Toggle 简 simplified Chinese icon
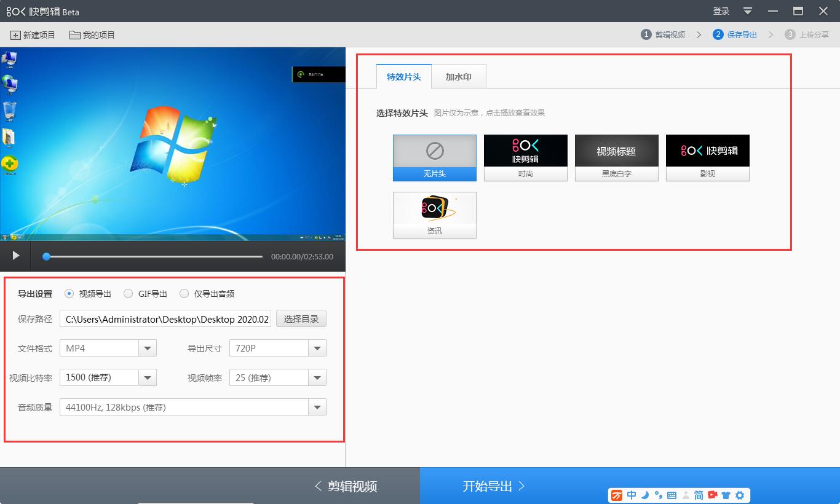 pyautogui.click(x=699, y=495)
